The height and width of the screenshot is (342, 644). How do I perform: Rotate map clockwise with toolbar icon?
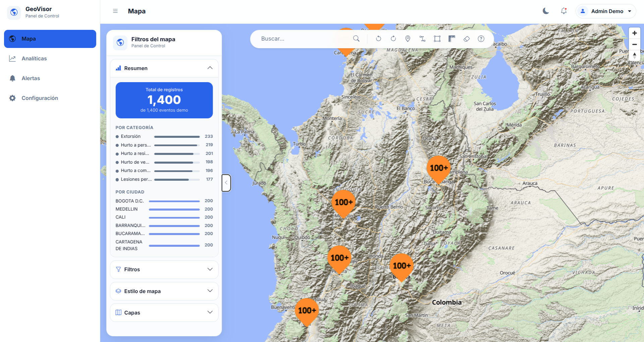393,39
